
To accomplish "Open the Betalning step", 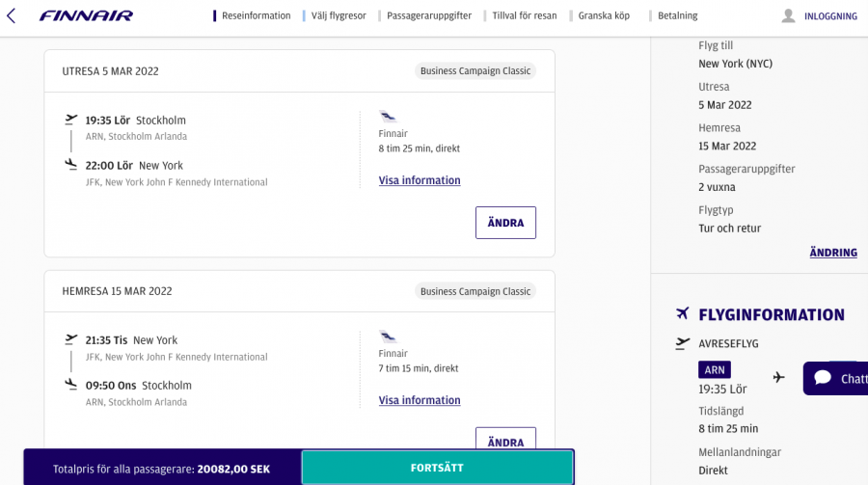I will [677, 15].
